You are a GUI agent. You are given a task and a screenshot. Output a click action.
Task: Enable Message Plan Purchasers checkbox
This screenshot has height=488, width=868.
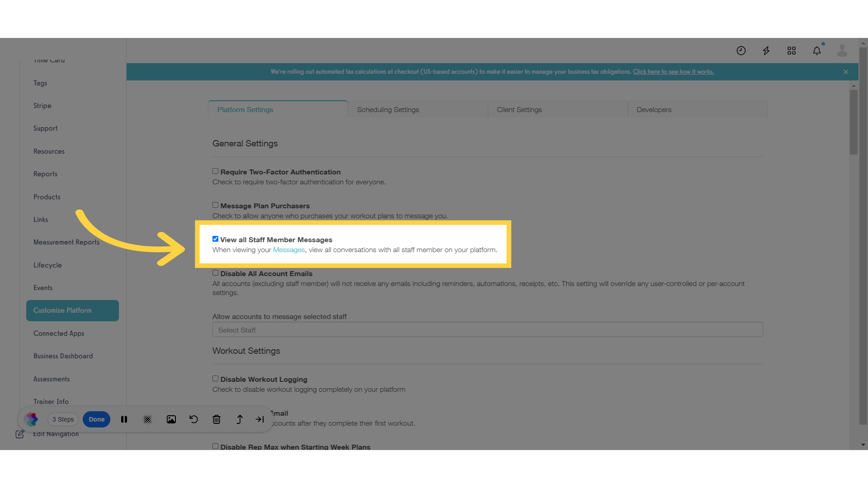pos(215,205)
